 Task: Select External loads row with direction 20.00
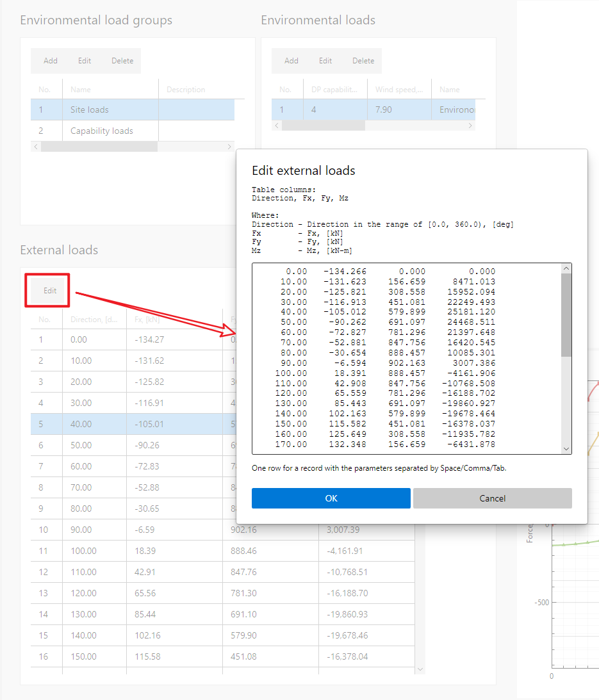[133, 382]
